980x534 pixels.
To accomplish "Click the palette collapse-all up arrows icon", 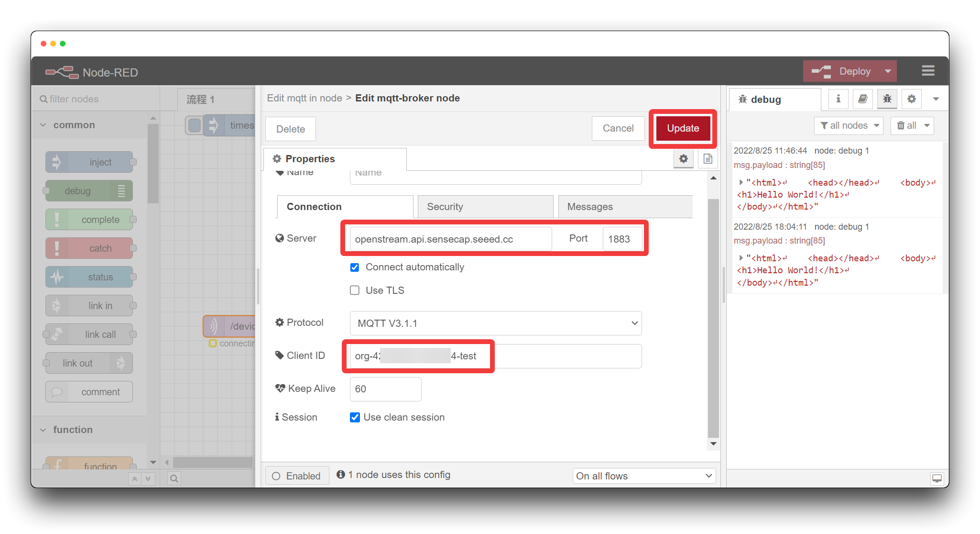I will click(135, 478).
